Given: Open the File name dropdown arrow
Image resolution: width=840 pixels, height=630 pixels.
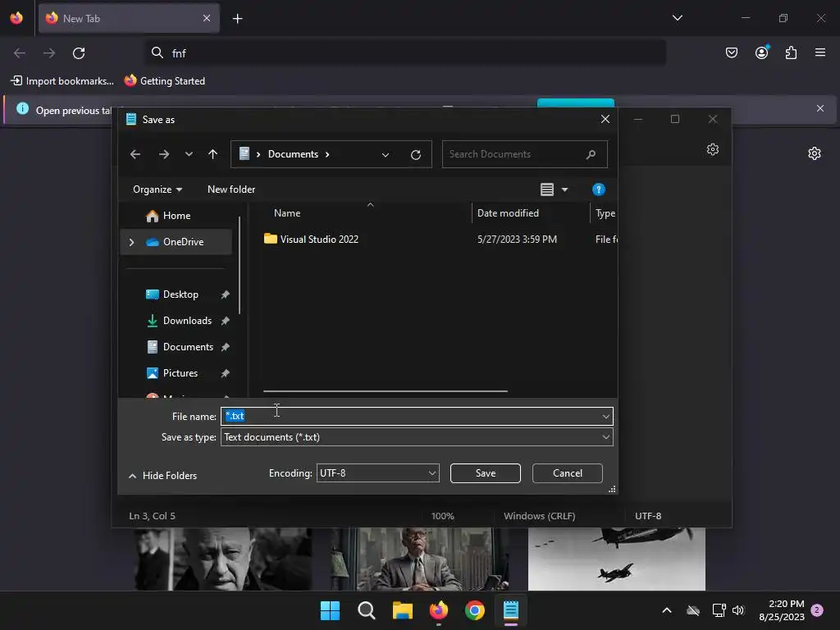Looking at the screenshot, I should tap(606, 416).
